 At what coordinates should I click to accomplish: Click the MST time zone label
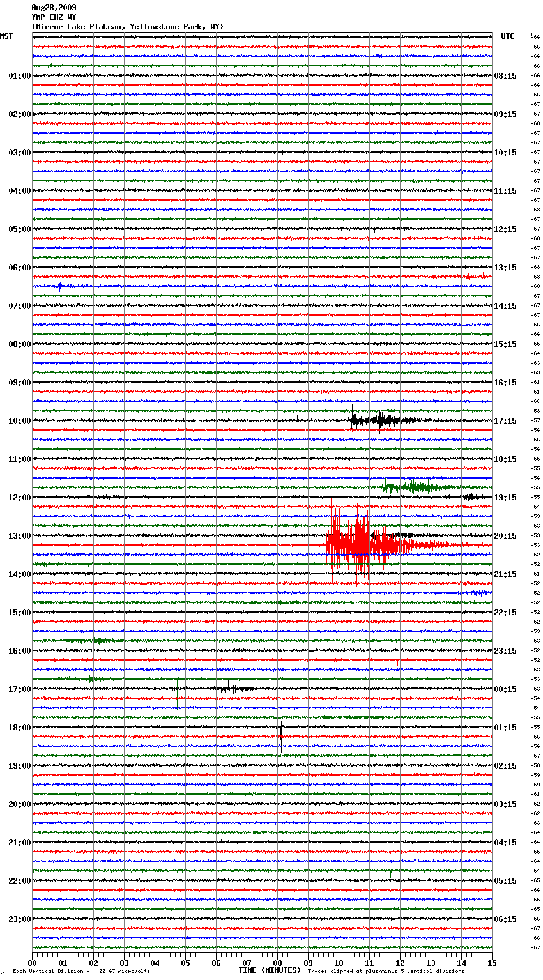pos(6,36)
